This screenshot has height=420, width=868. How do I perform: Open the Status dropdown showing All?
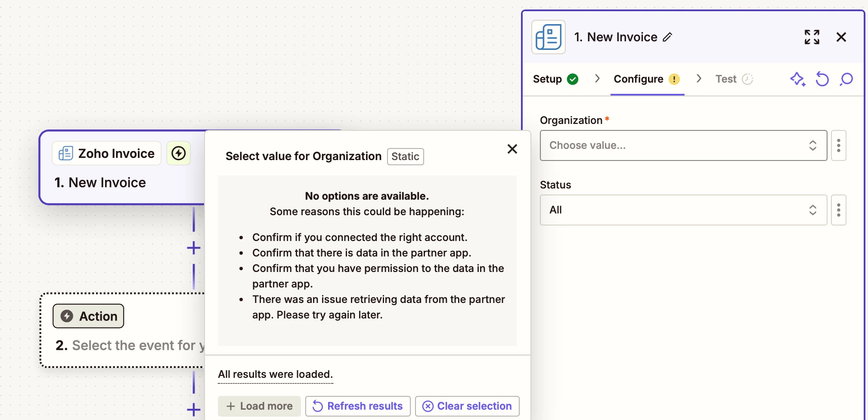pos(683,210)
